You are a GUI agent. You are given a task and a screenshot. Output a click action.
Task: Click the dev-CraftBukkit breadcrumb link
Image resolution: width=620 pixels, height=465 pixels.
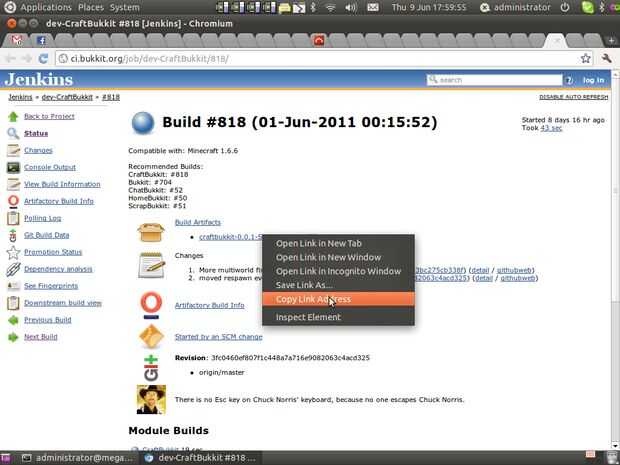click(67, 97)
